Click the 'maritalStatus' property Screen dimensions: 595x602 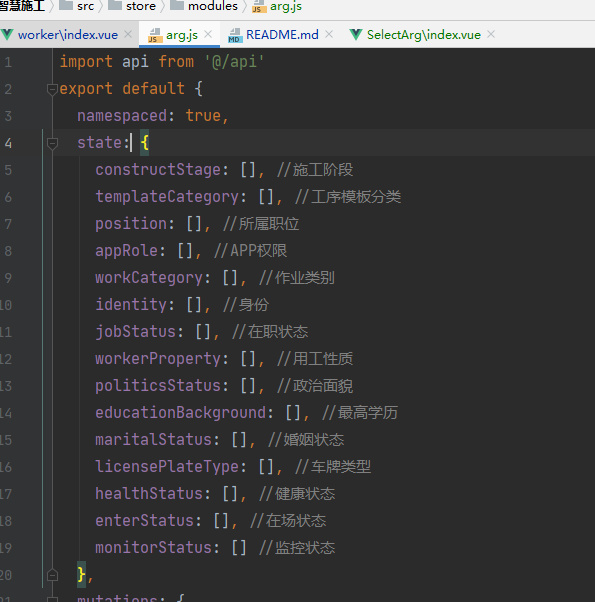154,440
